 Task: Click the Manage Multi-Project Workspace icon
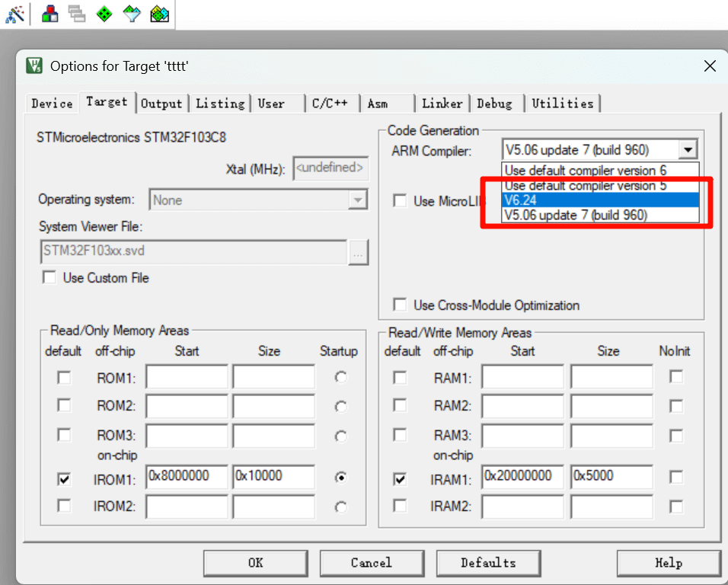pos(77,13)
